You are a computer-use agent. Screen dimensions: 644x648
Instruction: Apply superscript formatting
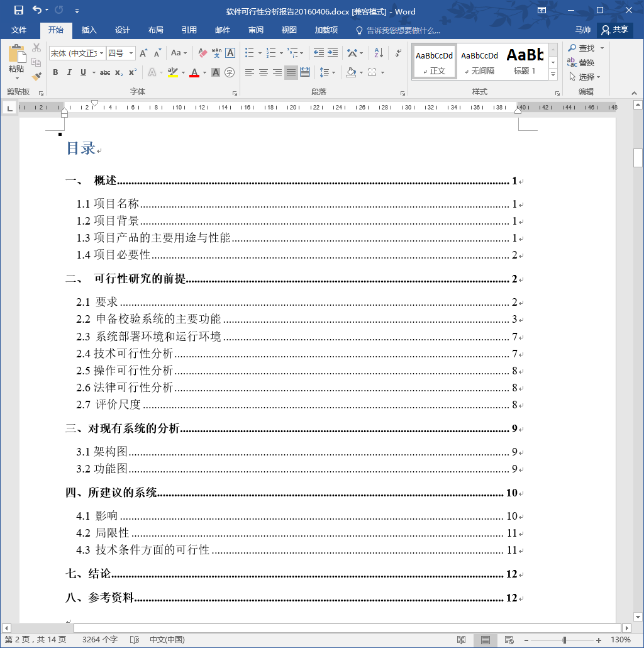pyautogui.click(x=133, y=73)
